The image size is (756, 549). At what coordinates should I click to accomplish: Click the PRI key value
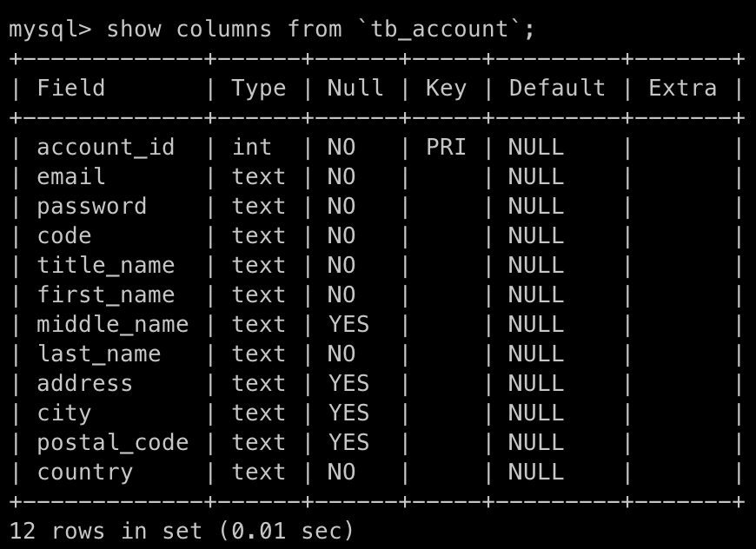click(446, 147)
